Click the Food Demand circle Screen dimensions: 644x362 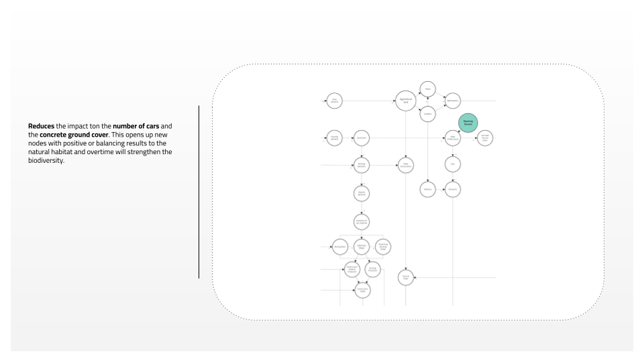click(x=334, y=101)
